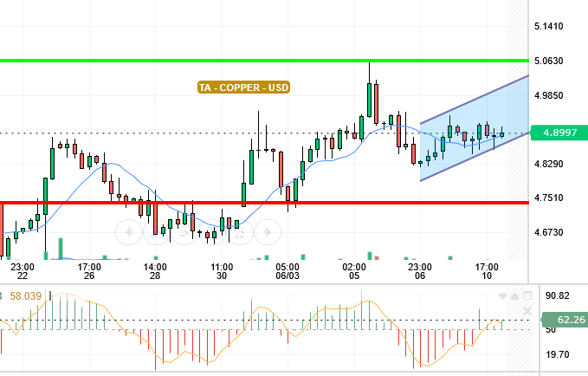The image size is (588, 376).
Task: Click price axis label 4.6730
Action: pos(549,232)
